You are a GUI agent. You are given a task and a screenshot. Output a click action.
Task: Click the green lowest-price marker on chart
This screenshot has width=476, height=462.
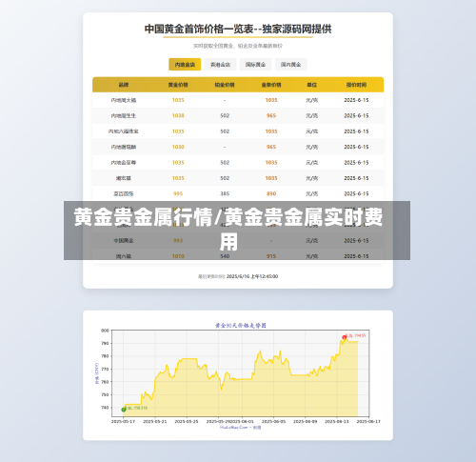tap(124, 410)
